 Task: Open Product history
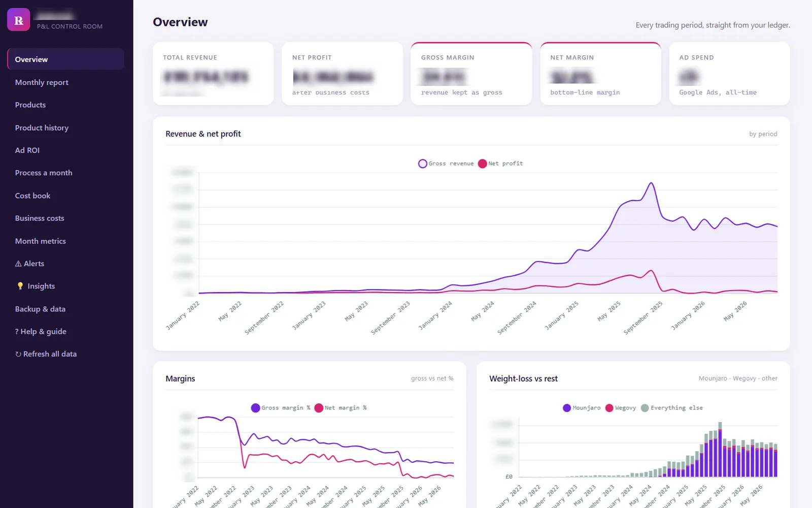point(66,128)
